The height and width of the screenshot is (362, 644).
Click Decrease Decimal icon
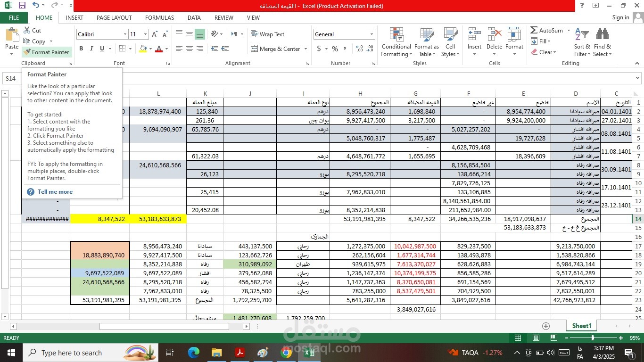(370, 49)
